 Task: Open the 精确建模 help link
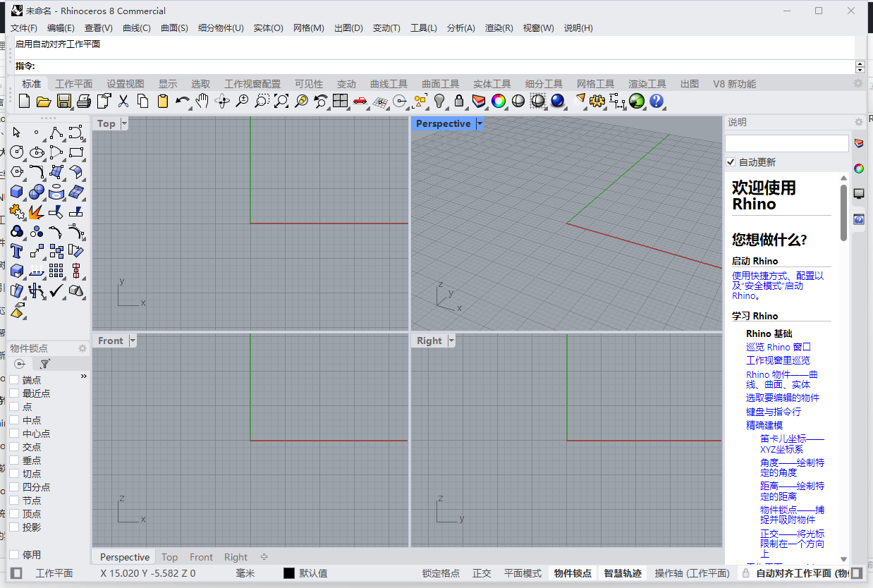(764, 425)
